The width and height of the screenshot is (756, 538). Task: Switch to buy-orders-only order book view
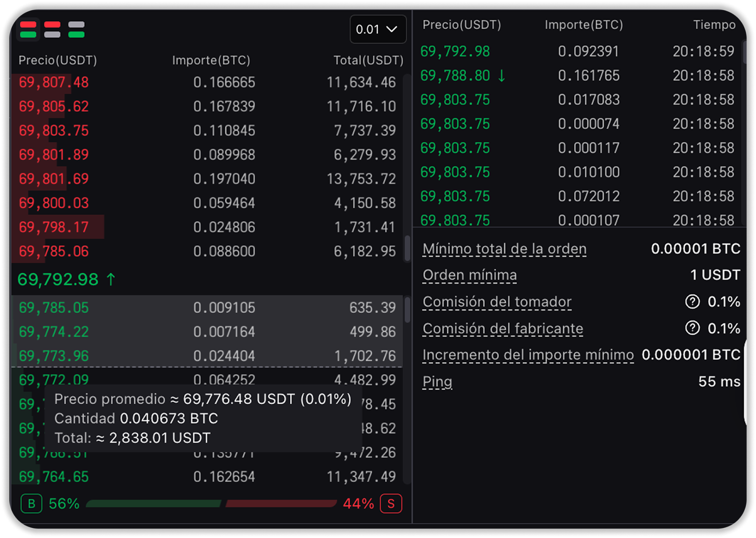76,29
